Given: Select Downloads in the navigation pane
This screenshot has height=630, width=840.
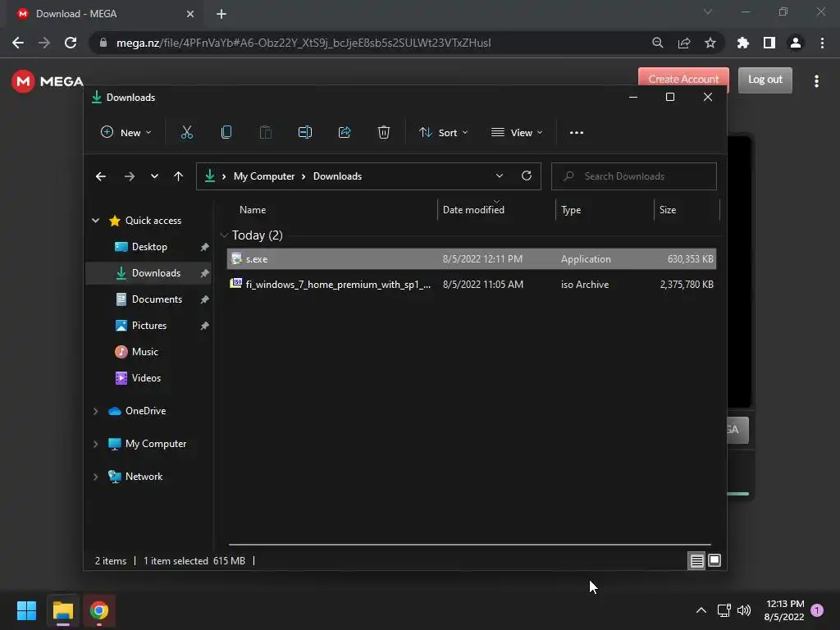Looking at the screenshot, I should (x=149, y=273).
